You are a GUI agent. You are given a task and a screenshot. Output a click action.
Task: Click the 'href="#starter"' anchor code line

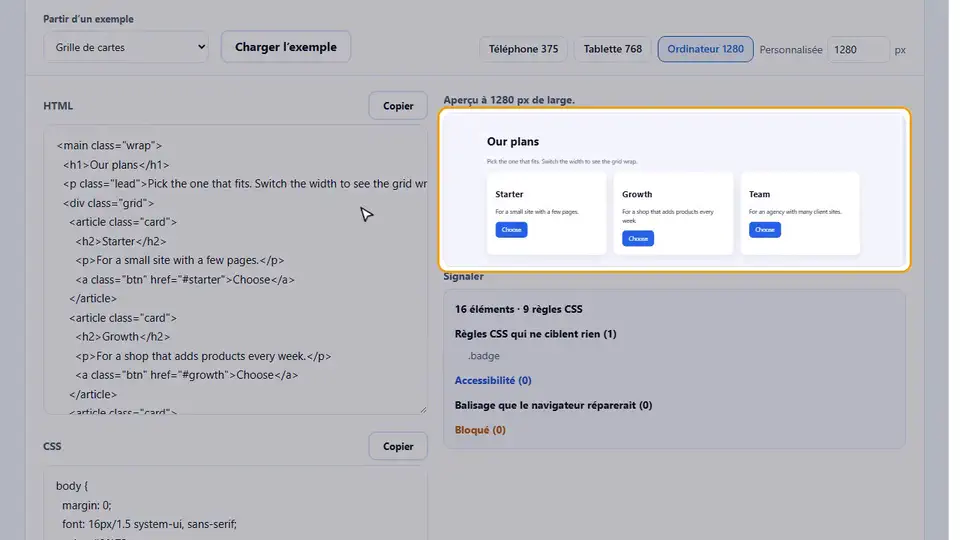click(185, 280)
